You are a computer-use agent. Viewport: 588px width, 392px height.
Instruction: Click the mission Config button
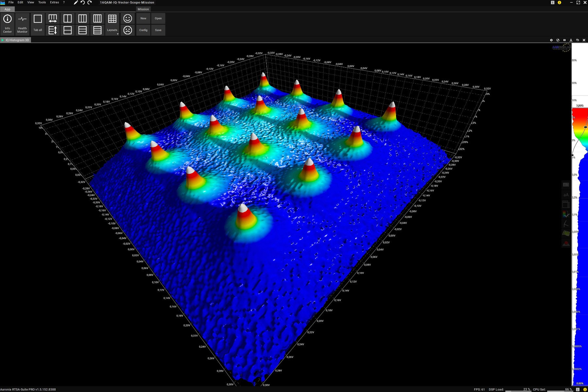(x=143, y=30)
